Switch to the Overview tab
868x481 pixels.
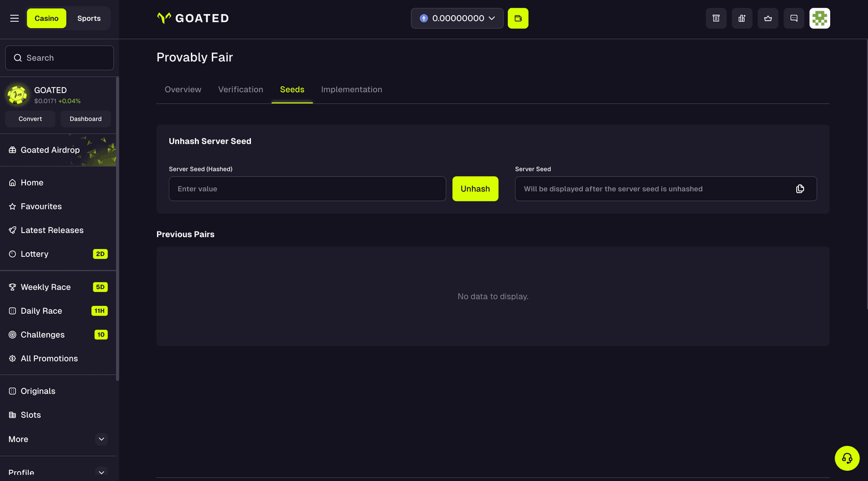(183, 89)
